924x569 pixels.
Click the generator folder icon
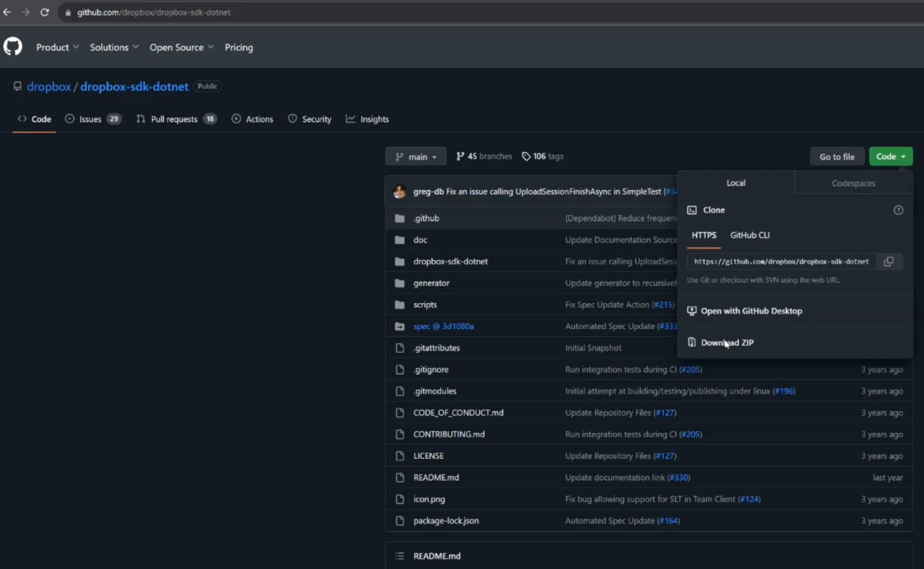[400, 283]
